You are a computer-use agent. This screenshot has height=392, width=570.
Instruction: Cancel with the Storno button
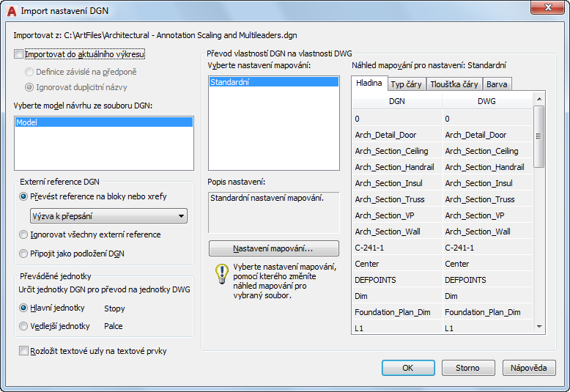point(468,368)
